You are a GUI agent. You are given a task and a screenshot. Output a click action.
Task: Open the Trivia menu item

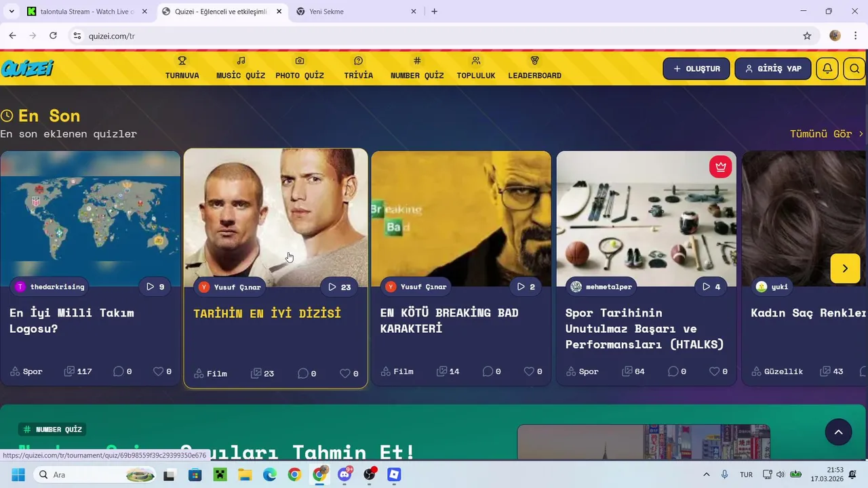pyautogui.click(x=359, y=68)
